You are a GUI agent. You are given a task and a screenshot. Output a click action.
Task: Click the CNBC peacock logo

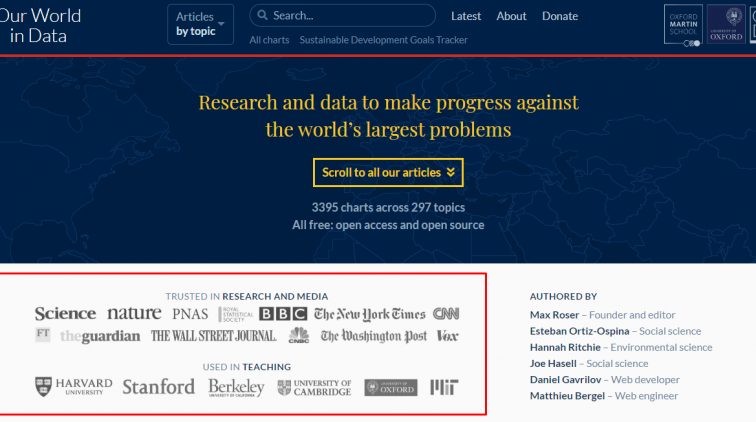pyautogui.click(x=298, y=335)
